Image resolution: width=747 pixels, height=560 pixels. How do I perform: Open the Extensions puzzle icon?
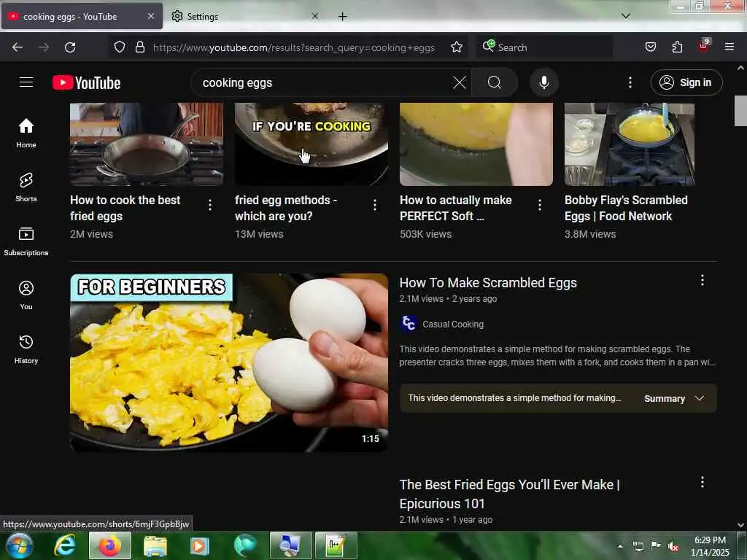[x=677, y=47]
